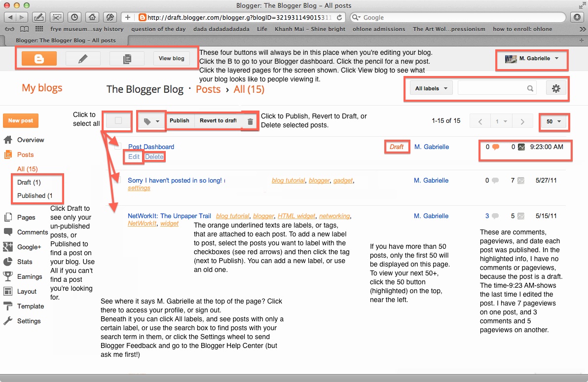
Task: Click the orange Blogger B icon
Action: (38, 58)
